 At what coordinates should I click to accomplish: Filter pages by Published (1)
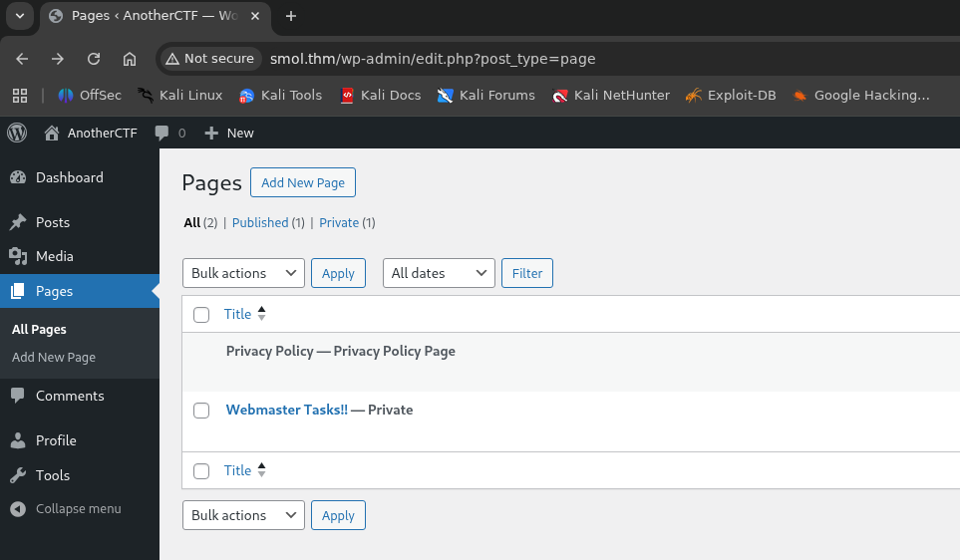pos(268,223)
